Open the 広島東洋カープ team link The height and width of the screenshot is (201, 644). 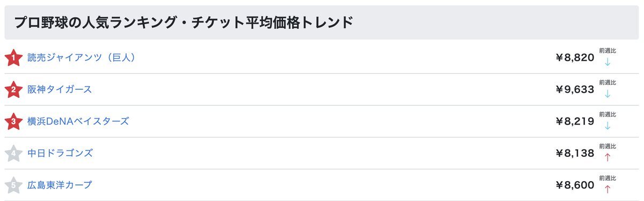60,184
